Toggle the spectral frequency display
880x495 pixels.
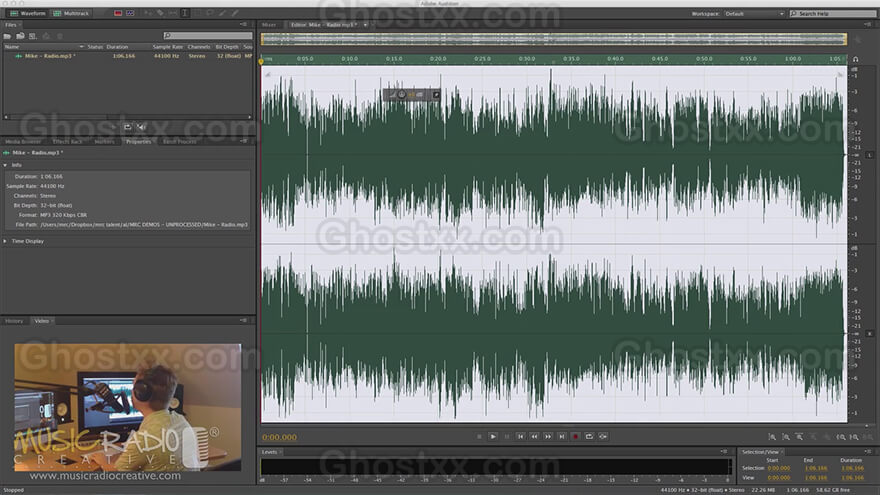(118, 13)
